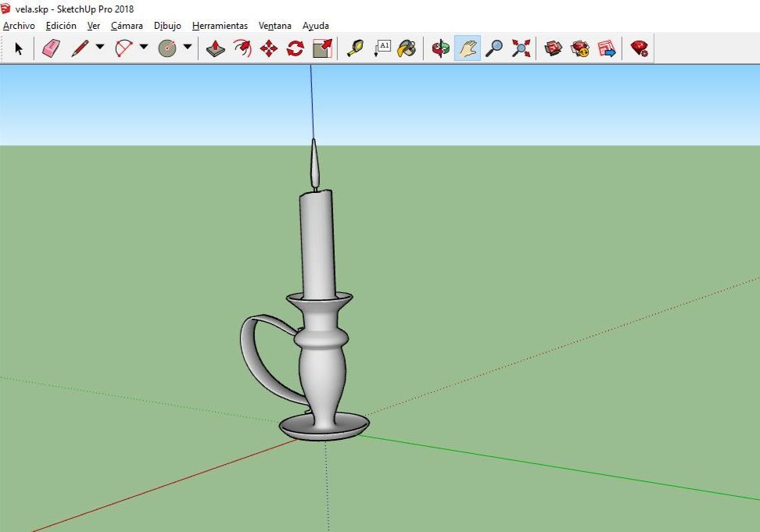Pick the Tape Measure tool
The height and width of the screenshot is (532, 760).
pyautogui.click(x=356, y=48)
